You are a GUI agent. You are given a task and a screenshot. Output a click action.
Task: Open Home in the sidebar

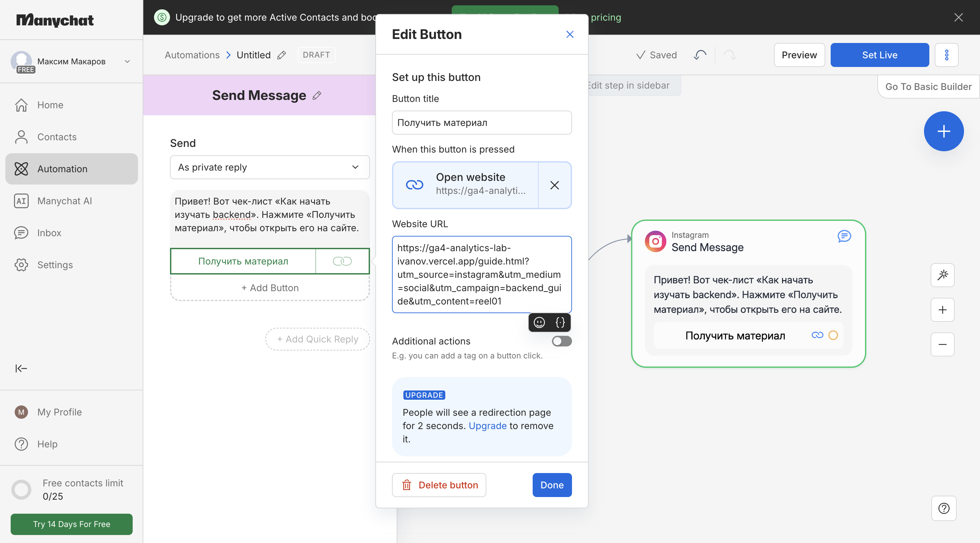point(72,105)
